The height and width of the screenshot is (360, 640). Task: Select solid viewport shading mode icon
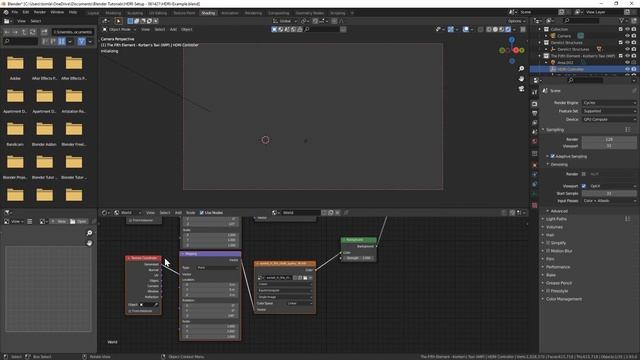pos(496,29)
